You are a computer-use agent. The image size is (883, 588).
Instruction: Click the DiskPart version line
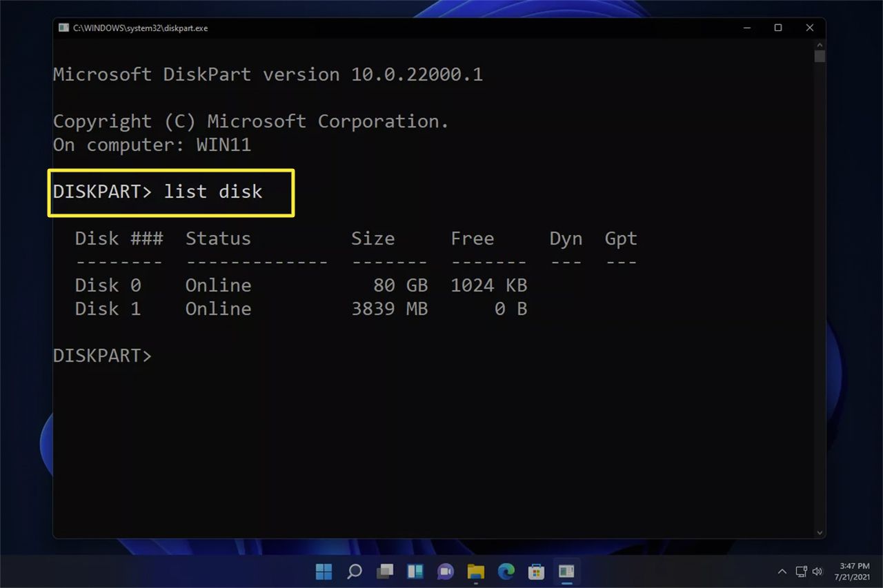coord(268,74)
